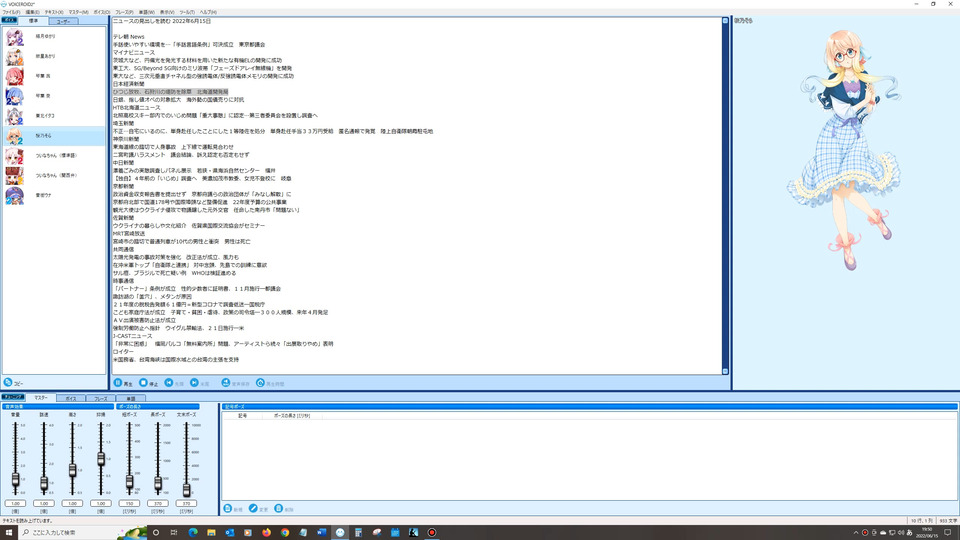Image resolution: width=960 pixels, height=540 pixels.
Task: Click the 'テレ朝 News' line in text
Action: (x=129, y=37)
